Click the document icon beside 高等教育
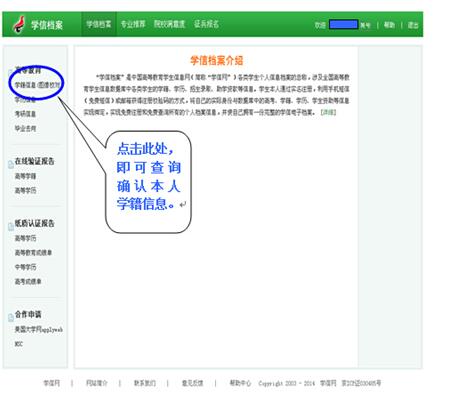The image size is (476, 413). (x=11, y=72)
